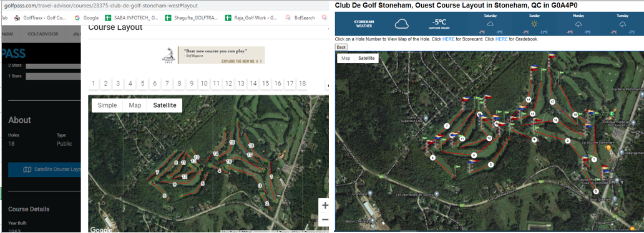Click the hole 14 marker on right map
The width and height of the screenshot is (644, 233).
click(528, 100)
